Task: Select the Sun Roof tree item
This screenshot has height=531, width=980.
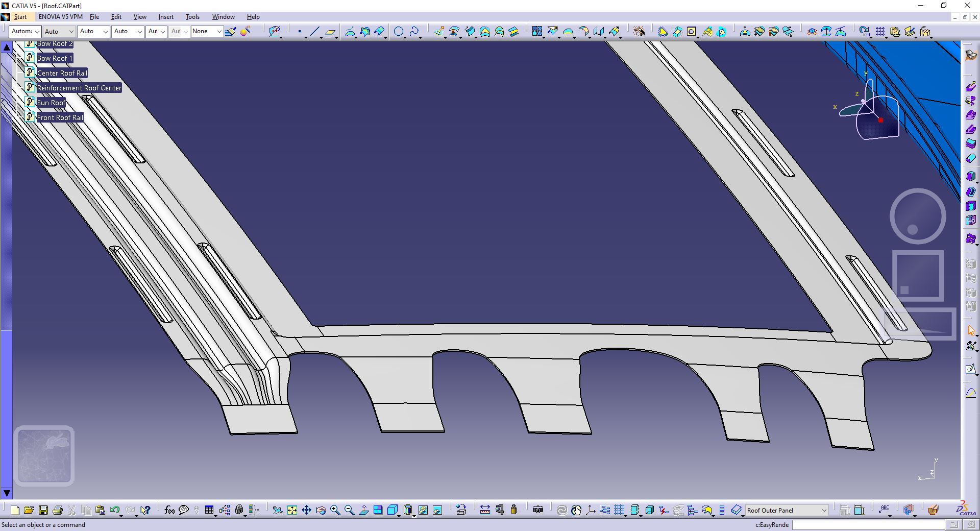Action: pyautogui.click(x=52, y=103)
